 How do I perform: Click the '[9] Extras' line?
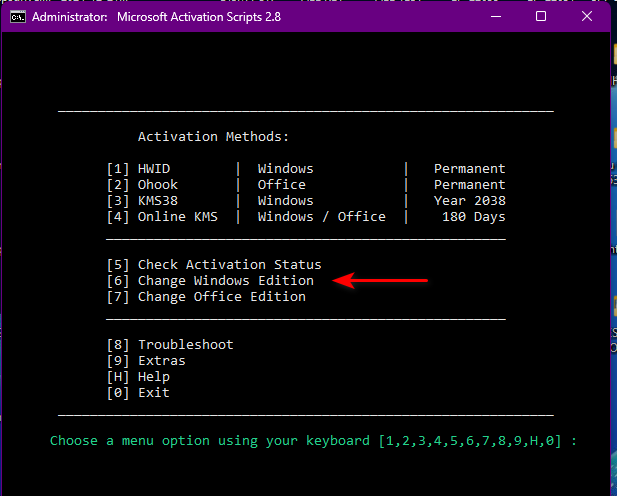pyautogui.click(x=146, y=361)
